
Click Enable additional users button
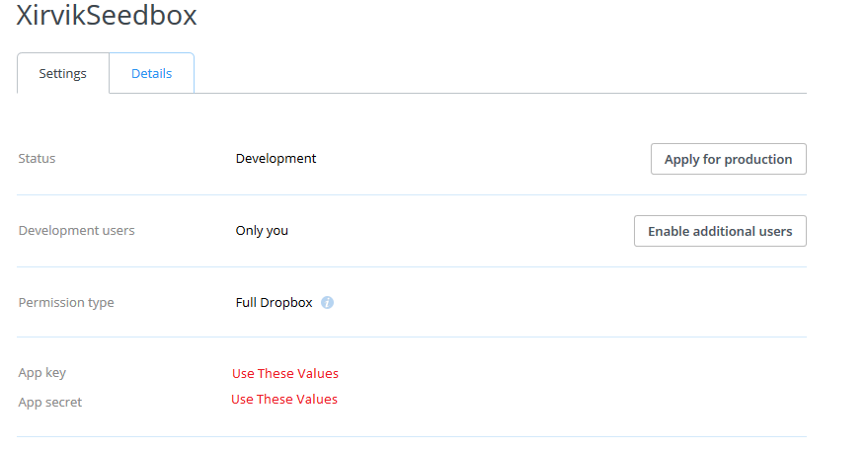(x=720, y=231)
